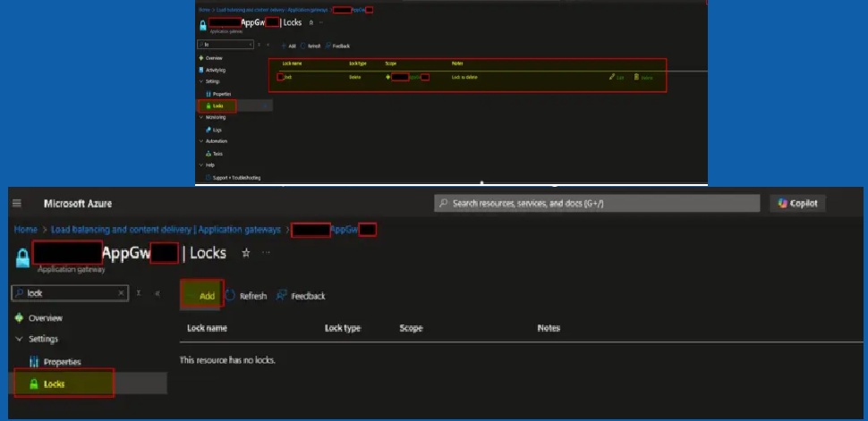868x421 pixels.
Task: Click the Scope column header, large window
Action: [x=412, y=328]
